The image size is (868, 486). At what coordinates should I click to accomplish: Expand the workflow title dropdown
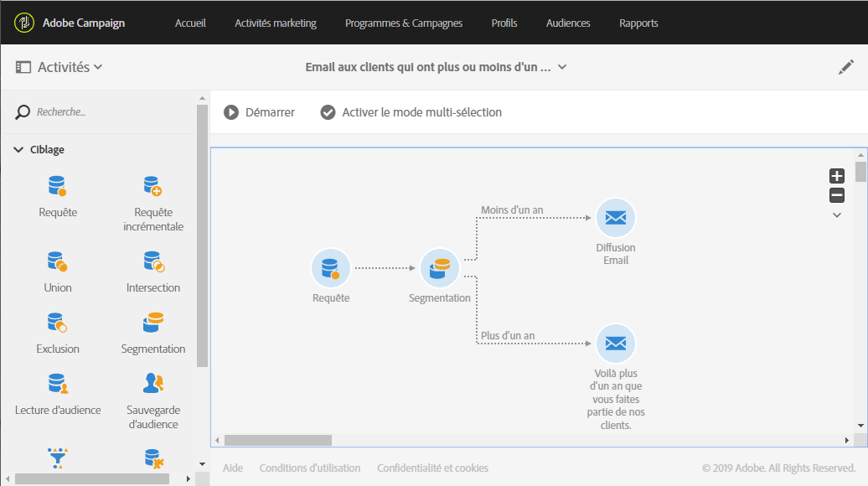click(x=562, y=68)
